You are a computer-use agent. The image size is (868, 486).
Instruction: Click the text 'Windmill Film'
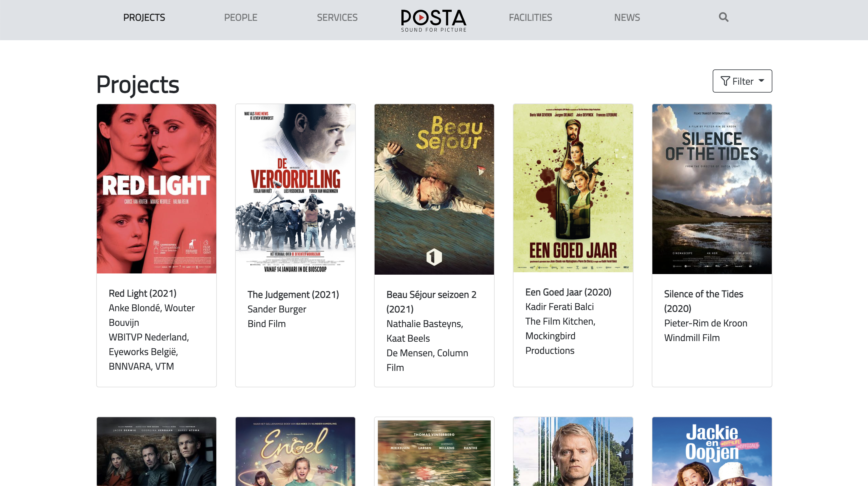692,338
